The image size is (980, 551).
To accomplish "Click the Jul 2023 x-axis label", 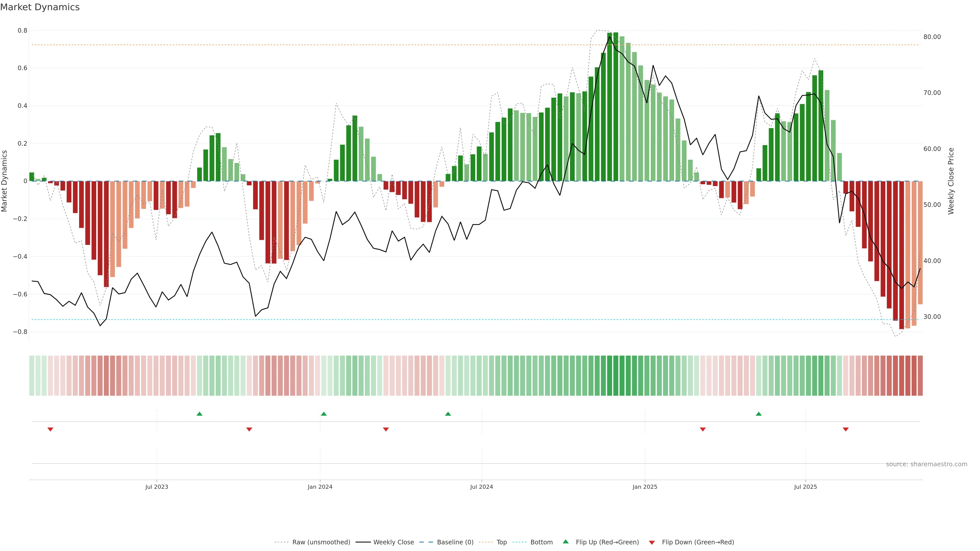I will 156,487.
